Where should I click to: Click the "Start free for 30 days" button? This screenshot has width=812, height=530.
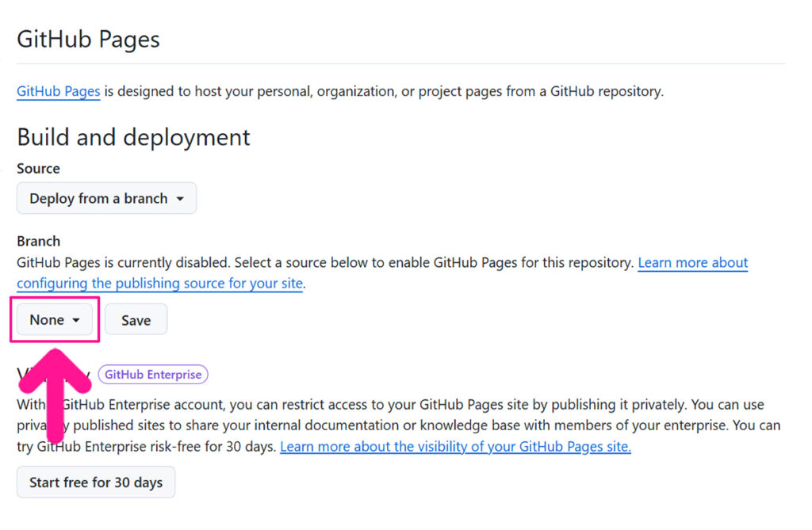(x=96, y=482)
